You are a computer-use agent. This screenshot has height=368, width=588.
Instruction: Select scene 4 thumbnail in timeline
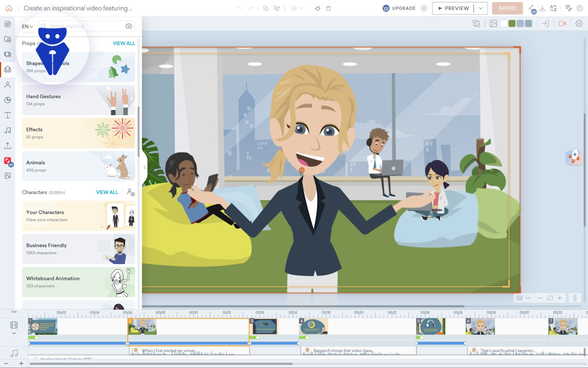tap(314, 326)
